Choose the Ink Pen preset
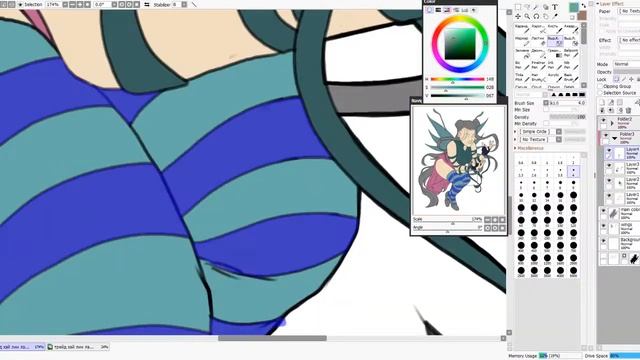 [x=554, y=65]
